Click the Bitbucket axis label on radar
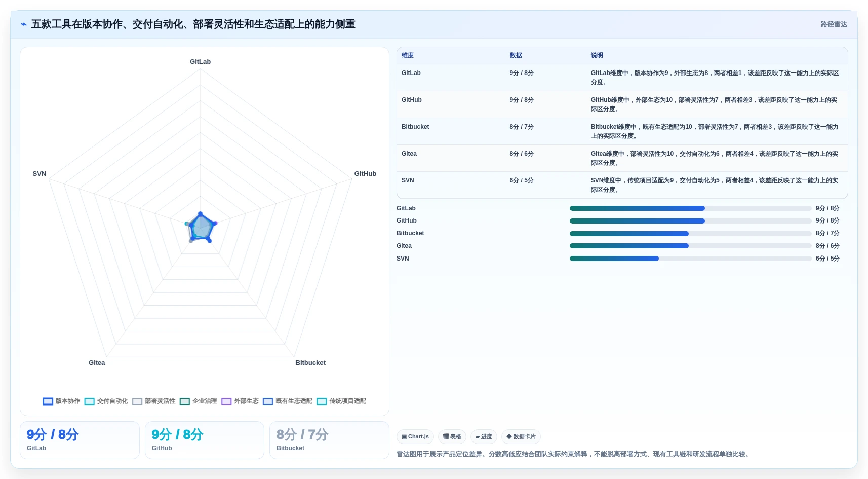This screenshot has width=868, height=479. [310, 363]
